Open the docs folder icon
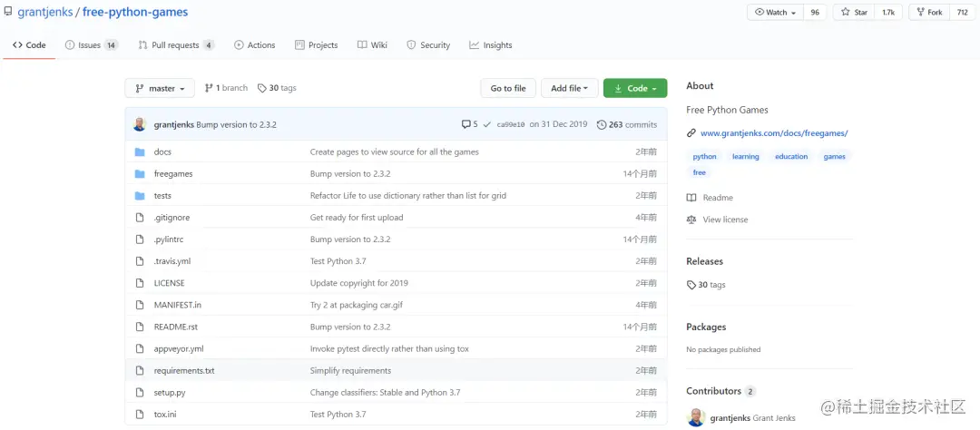Screen dimensions: 980x430 [140, 151]
